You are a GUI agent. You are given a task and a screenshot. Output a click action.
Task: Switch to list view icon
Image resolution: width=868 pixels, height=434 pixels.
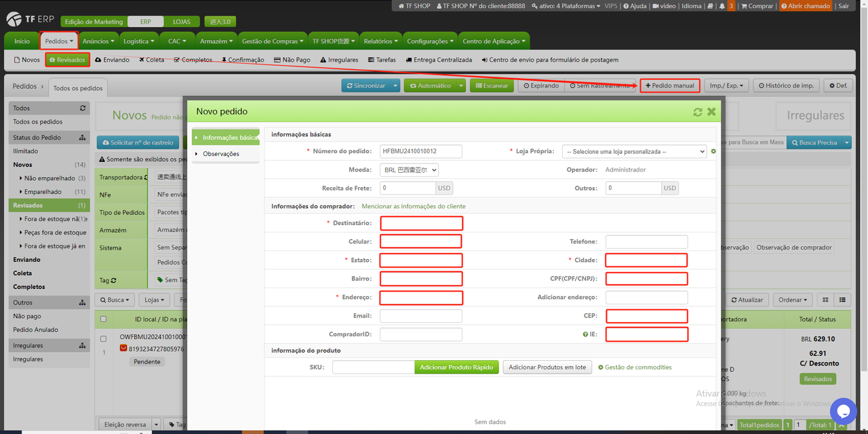point(842,300)
